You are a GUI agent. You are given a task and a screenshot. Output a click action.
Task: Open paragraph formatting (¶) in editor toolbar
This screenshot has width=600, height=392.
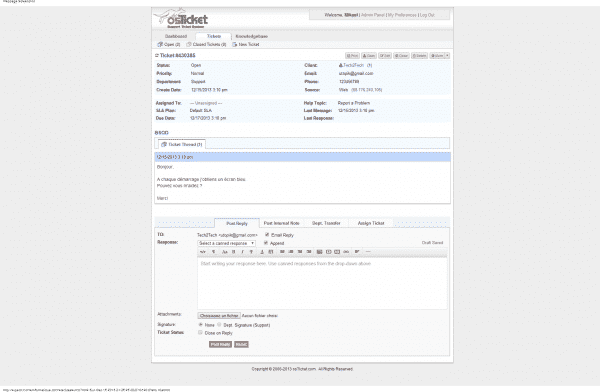tap(214, 252)
